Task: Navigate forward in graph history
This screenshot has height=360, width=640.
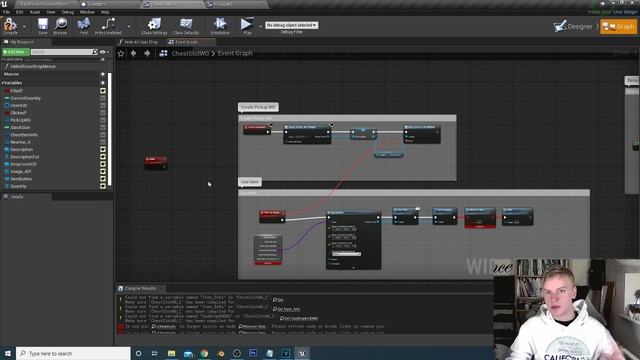Action: [147, 53]
